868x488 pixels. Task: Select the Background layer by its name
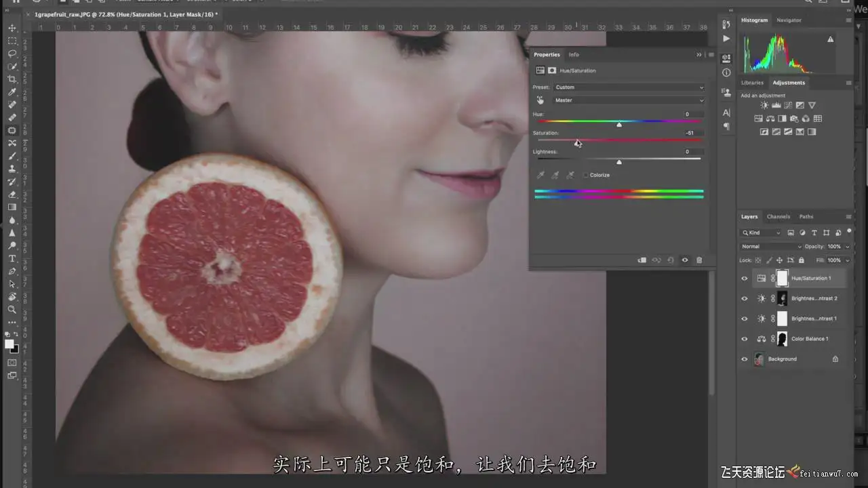coord(783,359)
